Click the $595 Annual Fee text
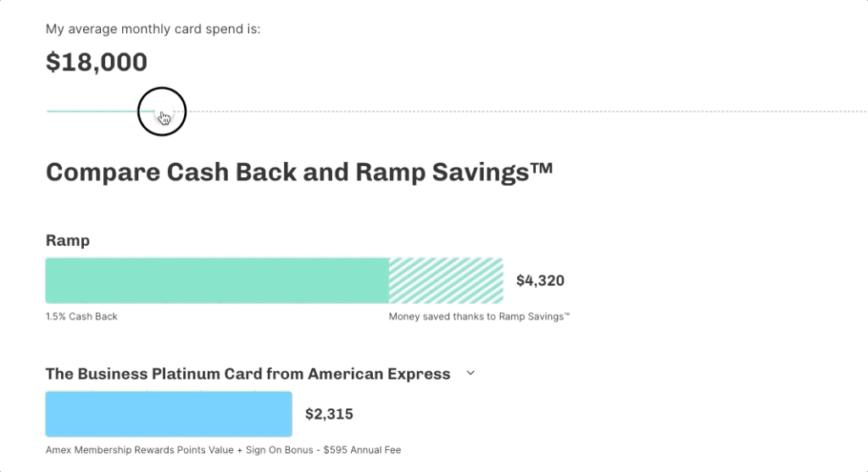 tap(362, 450)
